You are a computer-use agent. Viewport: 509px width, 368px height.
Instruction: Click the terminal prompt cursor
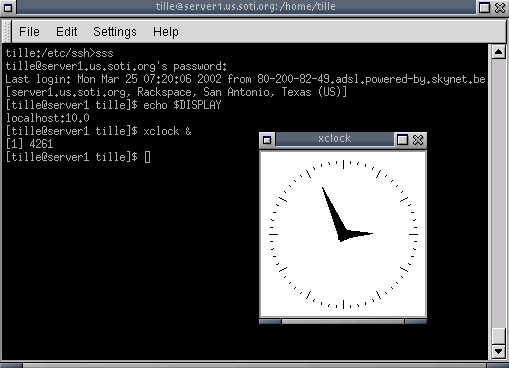[x=147, y=157]
